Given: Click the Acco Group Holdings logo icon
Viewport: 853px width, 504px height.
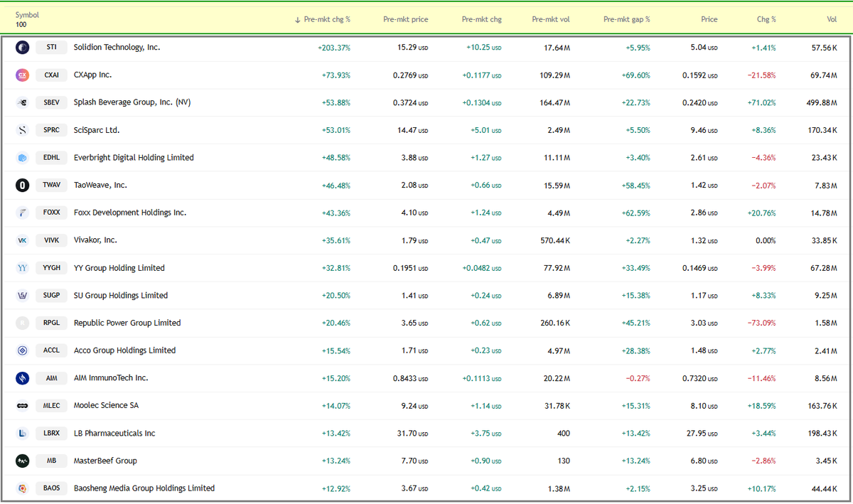Looking at the screenshot, I should click(23, 350).
